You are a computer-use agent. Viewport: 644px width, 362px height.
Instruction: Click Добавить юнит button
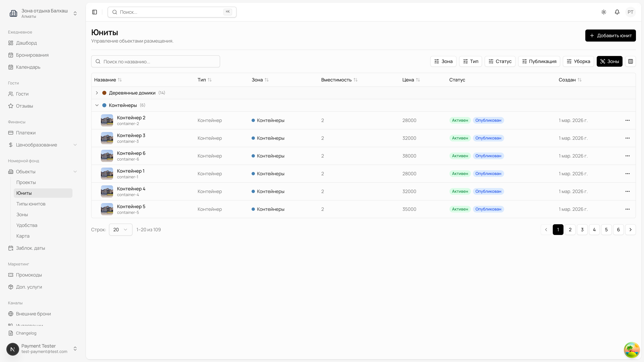coord(610,36)
